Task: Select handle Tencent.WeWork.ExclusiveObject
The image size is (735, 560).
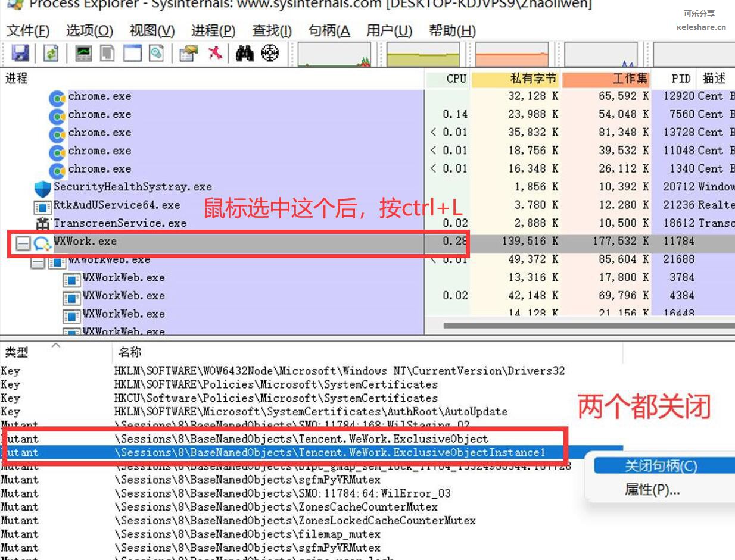Action: tap(312, 439)
